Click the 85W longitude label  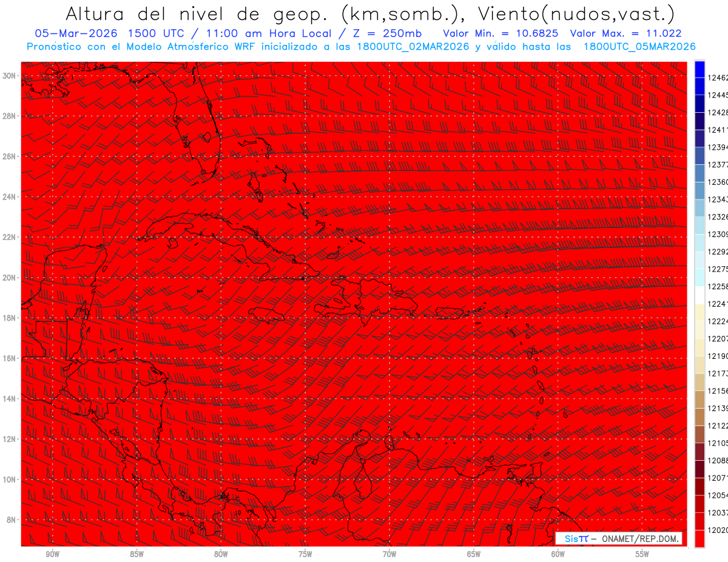[136, 555]
